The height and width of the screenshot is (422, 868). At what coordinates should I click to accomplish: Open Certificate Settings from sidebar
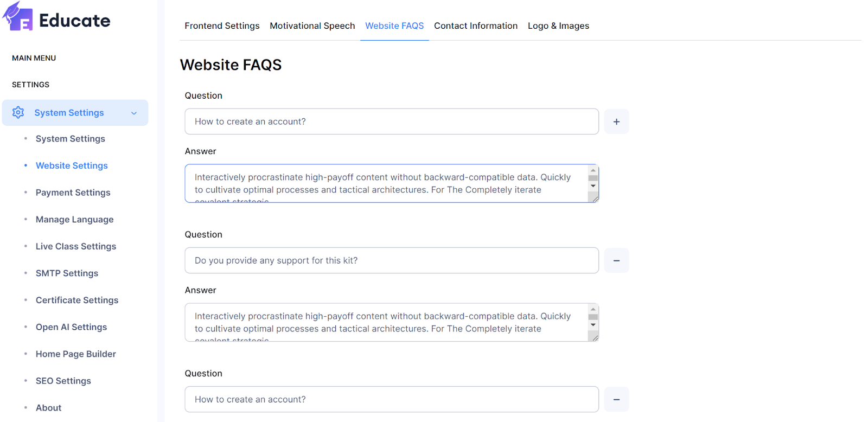pyautogui.click(x=77, y=300)
